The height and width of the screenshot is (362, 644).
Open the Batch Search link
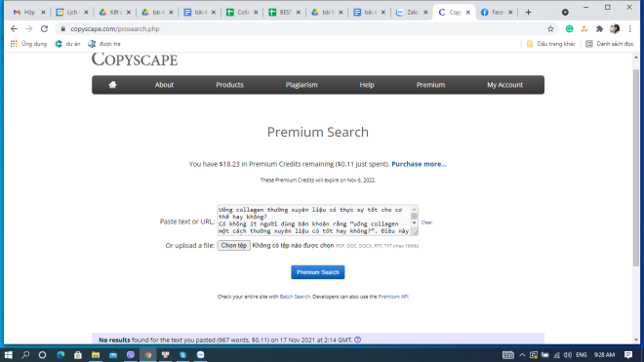295,297
